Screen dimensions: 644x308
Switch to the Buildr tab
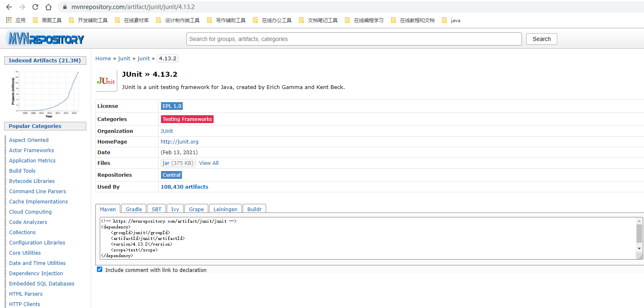coord(254,209)
